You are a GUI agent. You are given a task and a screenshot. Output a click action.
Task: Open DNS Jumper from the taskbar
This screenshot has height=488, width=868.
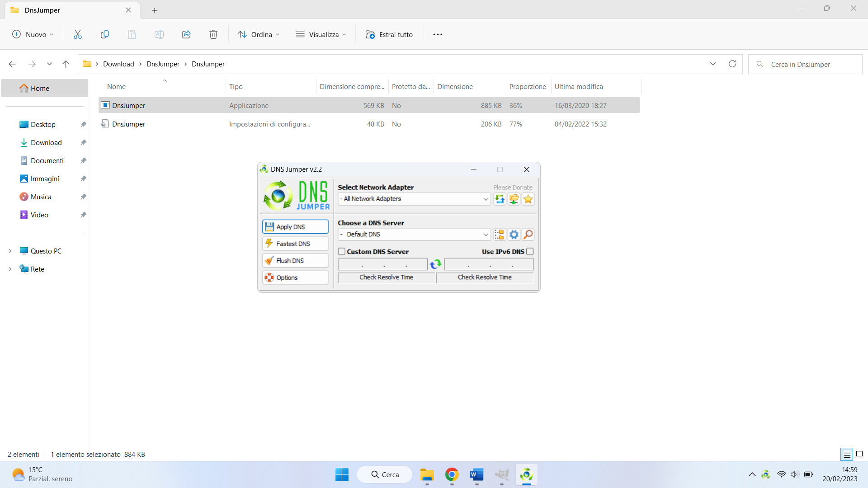527,474
